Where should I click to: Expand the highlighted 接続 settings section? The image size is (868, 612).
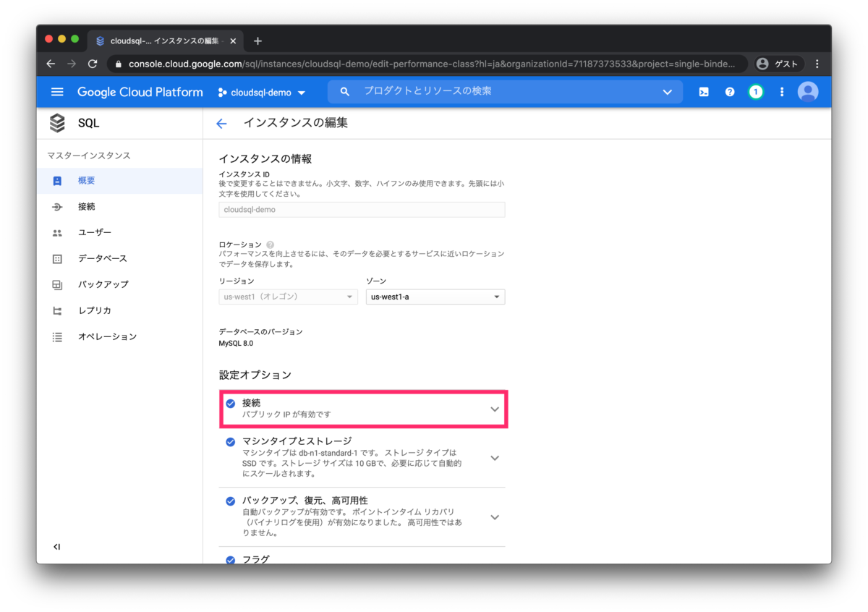click(495, 409)
